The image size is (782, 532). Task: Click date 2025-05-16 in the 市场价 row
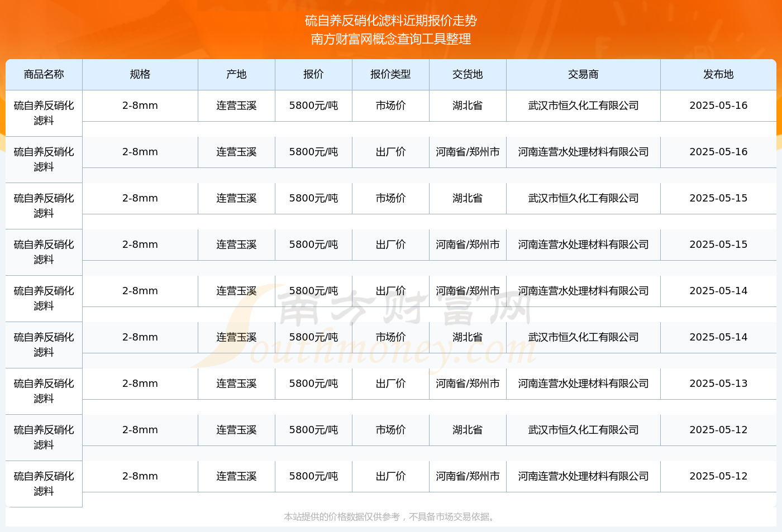(x=718, y=106)
